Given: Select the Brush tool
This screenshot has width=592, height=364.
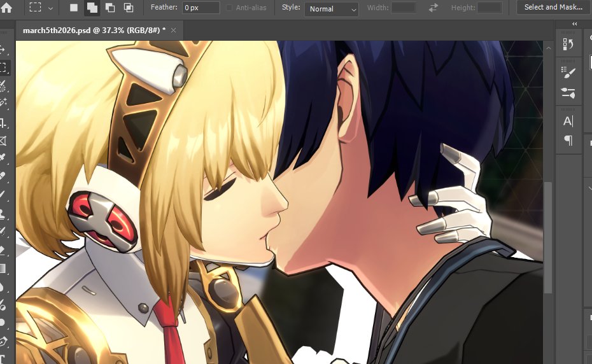Looking at the screenshot, I should [x=3, y=195].
